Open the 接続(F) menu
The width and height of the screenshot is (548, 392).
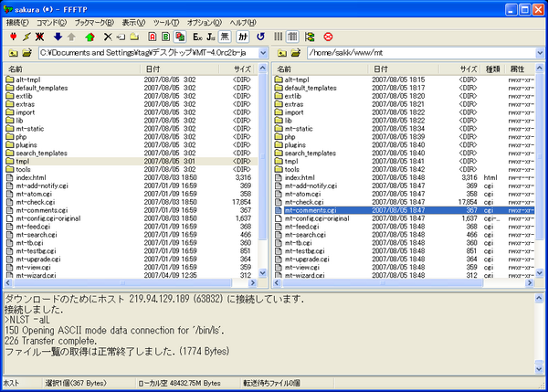click(17, 23)
